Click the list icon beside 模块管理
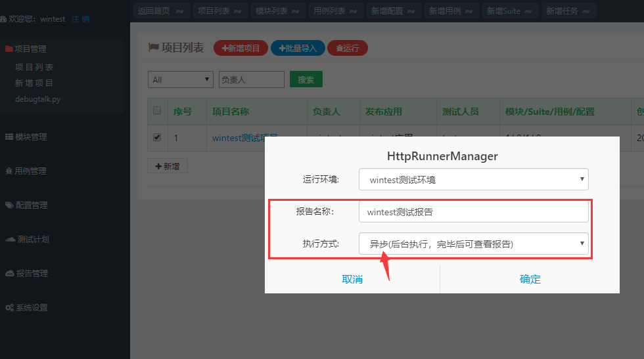644x359 pixels. click(x=9, y=137)
